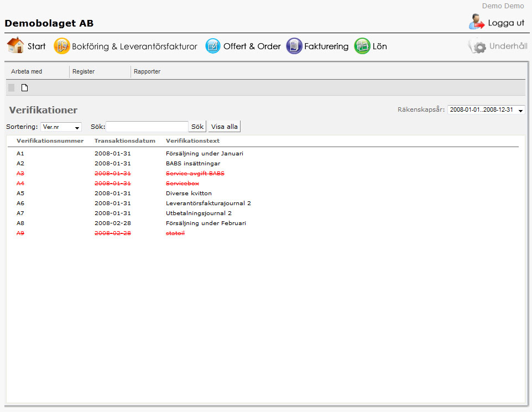Sort by Transaktionsdatum column header
532x412 pixels.
(125, 141)
